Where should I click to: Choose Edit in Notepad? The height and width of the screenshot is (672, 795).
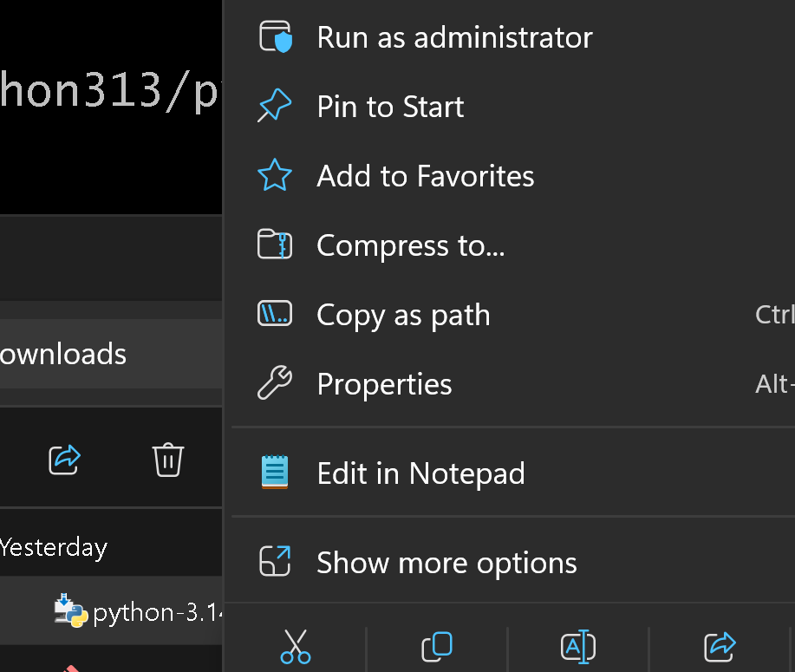420,473
